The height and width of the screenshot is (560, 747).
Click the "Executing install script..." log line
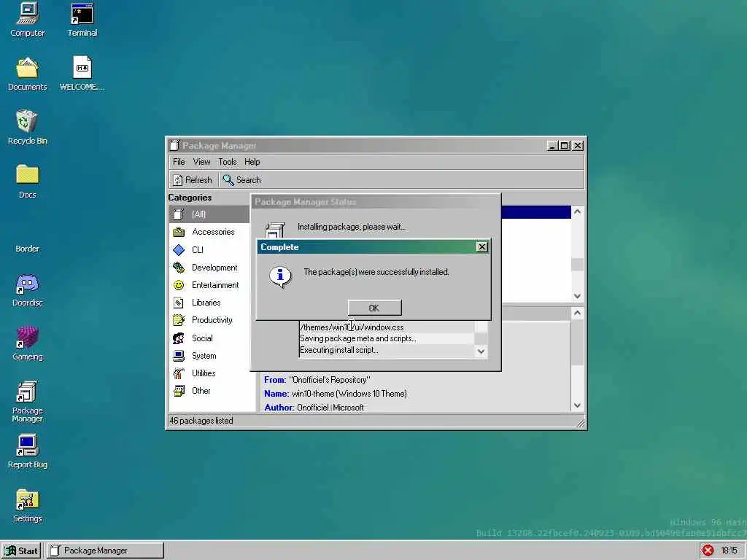(387, 350)
